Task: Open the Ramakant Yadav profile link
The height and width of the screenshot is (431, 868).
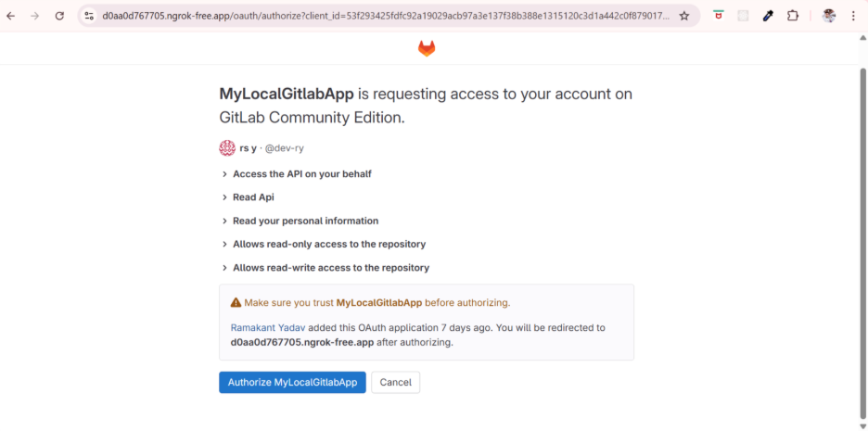Action: (269, 328)
